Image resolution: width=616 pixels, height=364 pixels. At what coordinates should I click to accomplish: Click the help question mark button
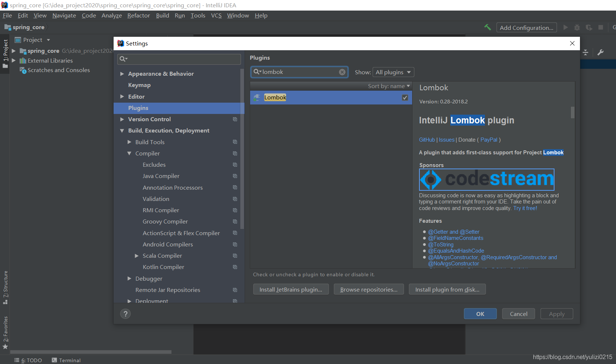point(125,314)
